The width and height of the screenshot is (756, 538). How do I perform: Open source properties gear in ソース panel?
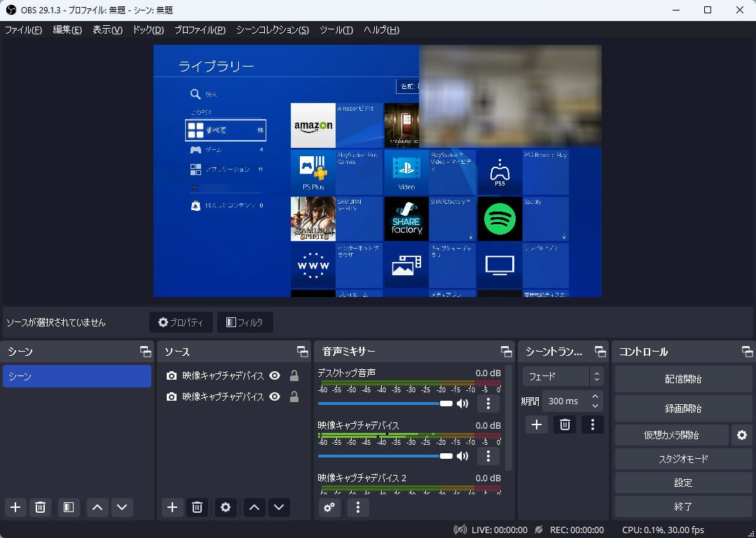[x=226, y=507]
